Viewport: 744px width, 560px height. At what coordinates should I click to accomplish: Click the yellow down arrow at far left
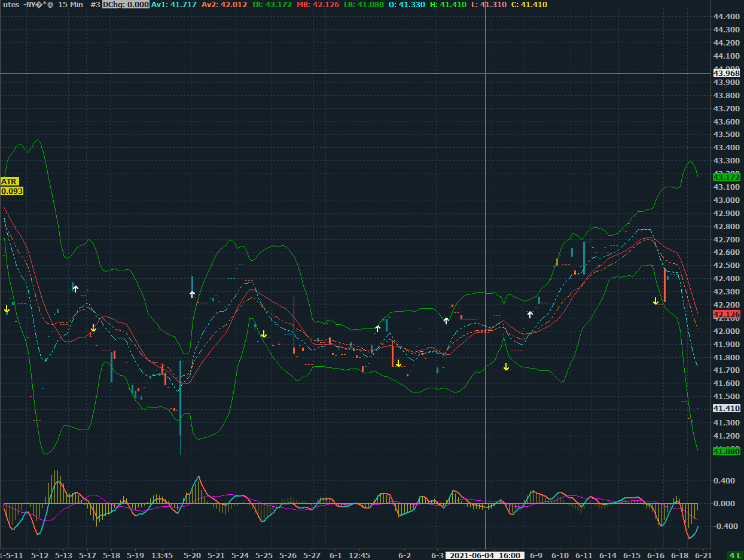pos(7,309)
